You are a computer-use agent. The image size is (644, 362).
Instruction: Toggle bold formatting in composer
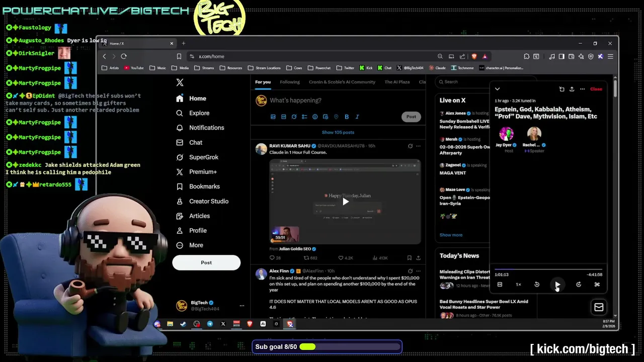(x=347, y=117)
